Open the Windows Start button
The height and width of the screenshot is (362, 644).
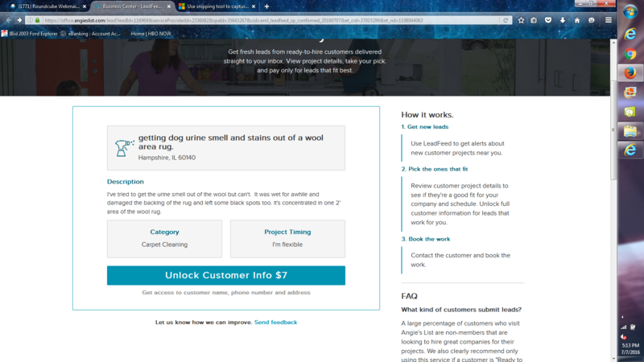click(x=630, y=14)
